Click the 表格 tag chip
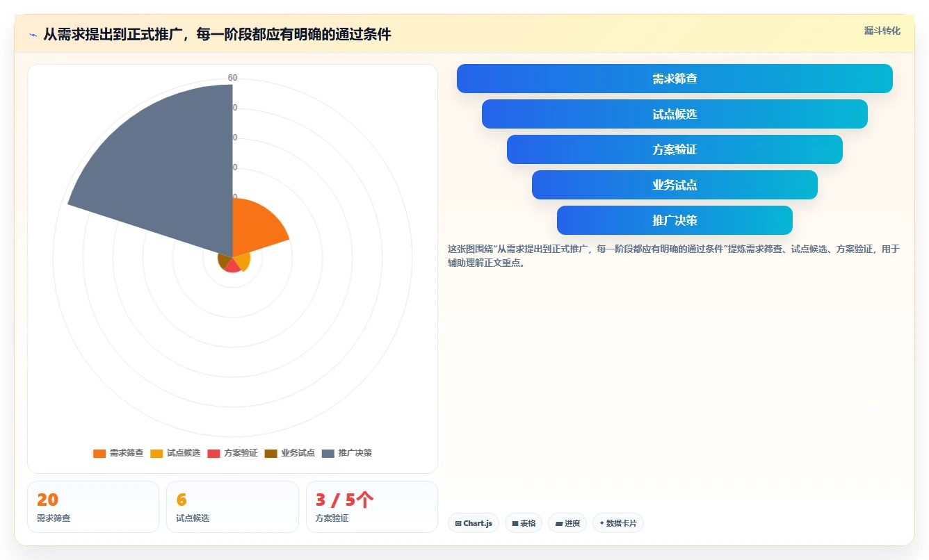The height and width of the screenshot is (560, 929). coord(524,523)
